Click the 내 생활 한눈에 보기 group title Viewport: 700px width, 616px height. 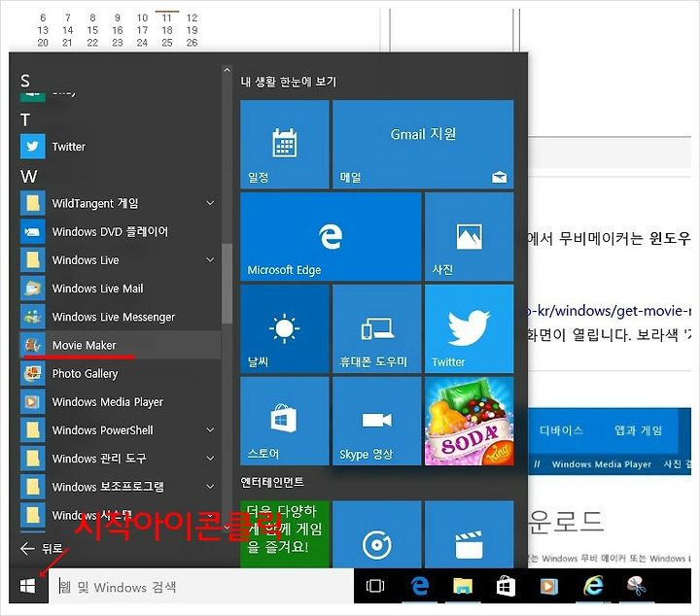[289, 82]
